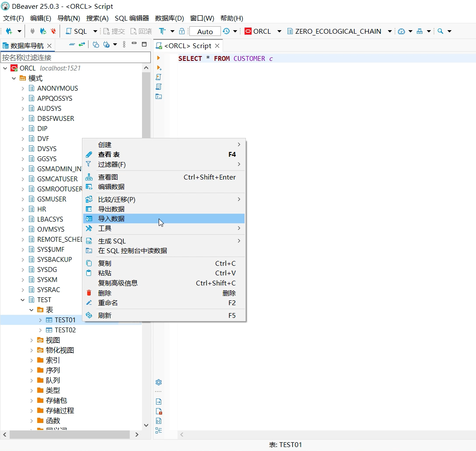Open 比较/迁移(P) submenu
Image resolution: width=476 pixels, height=451 pixels.
pos(164,199)
